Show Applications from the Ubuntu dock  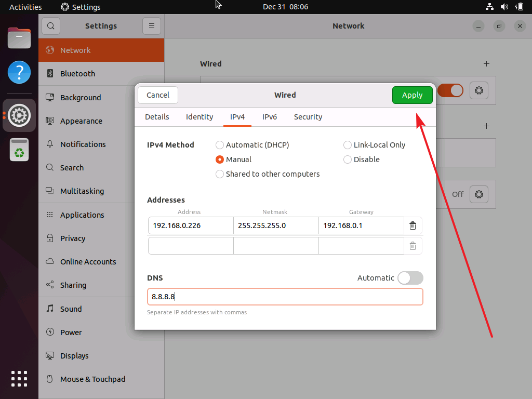pos(19,378)
